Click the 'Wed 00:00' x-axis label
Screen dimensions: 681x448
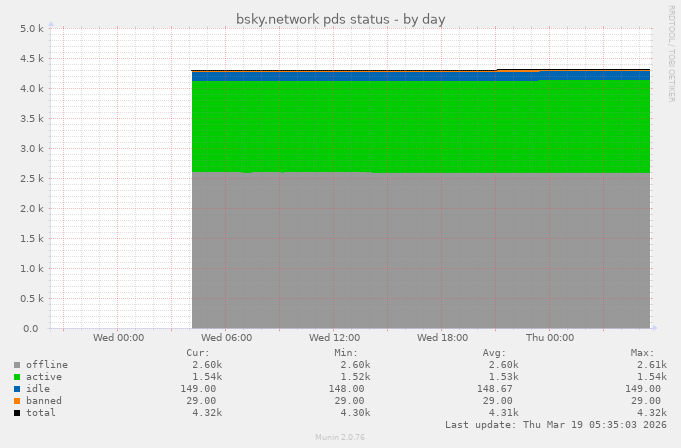pyautogui.click(x=119, y=338)
